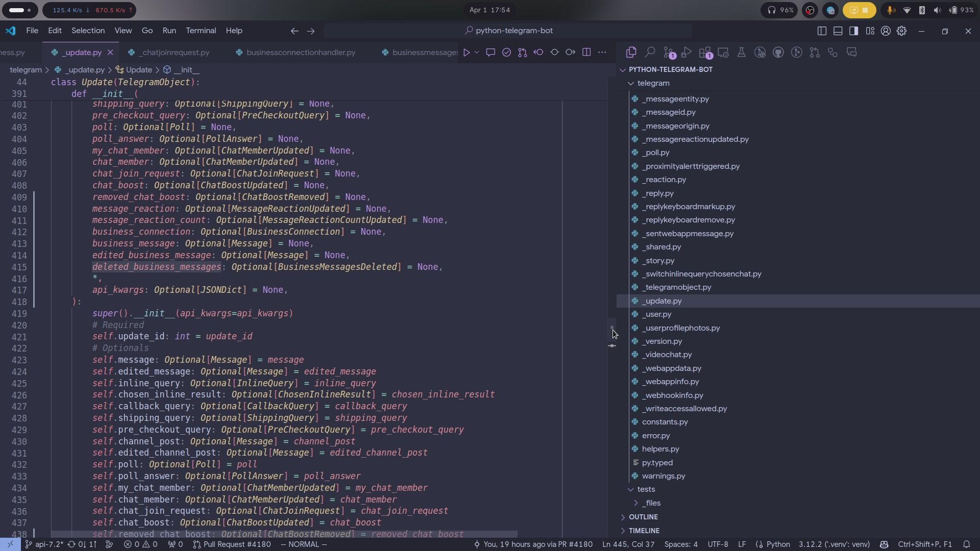The height and width of the screenshot is (551, 980).
Task: Click the checkmark circle icon in editor toolbar
Action: [x=506, y=52]
